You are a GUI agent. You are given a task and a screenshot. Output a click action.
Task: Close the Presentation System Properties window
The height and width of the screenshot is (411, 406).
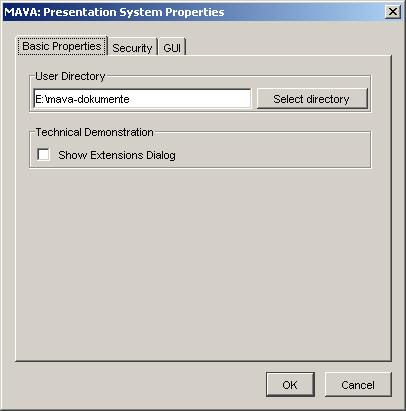pos(393,12)
